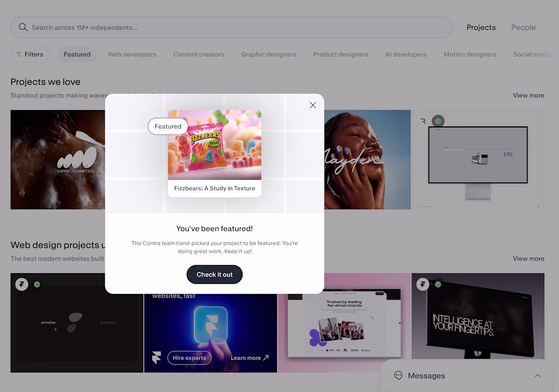Expand the Messages panel chevron
Screen dimensions: 559x392
(538, 376)
